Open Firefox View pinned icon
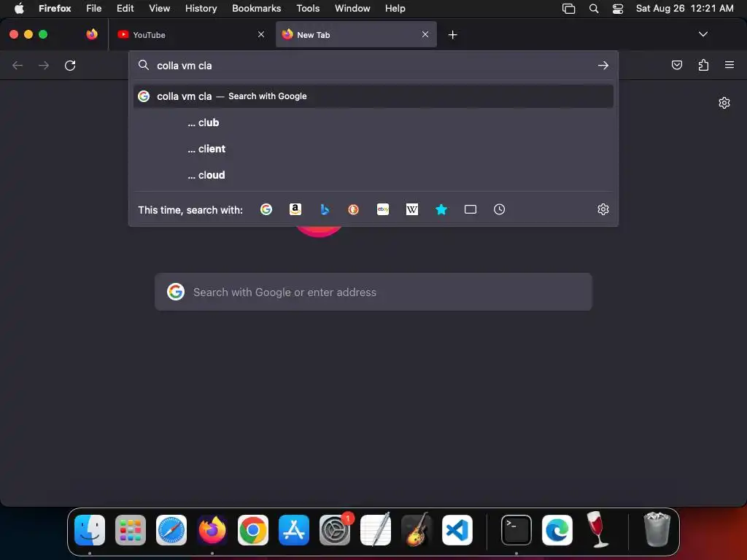This screenshot has height=560, width=747. tap(92, 34)
